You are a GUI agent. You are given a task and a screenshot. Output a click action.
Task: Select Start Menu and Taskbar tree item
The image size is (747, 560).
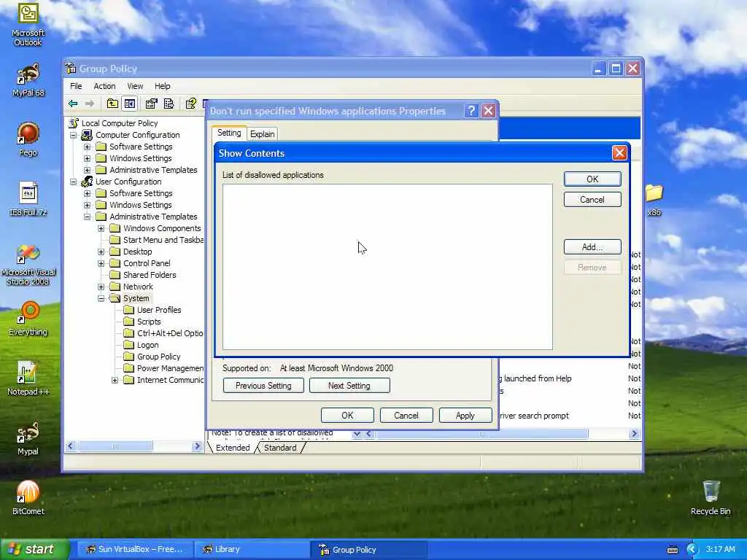point(157,240)
